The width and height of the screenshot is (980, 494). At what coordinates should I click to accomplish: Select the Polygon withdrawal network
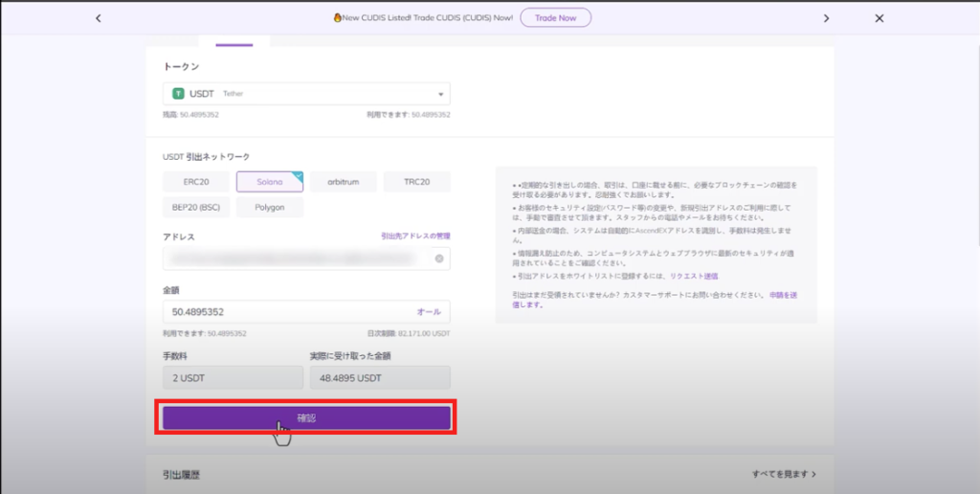click(269, 207)
